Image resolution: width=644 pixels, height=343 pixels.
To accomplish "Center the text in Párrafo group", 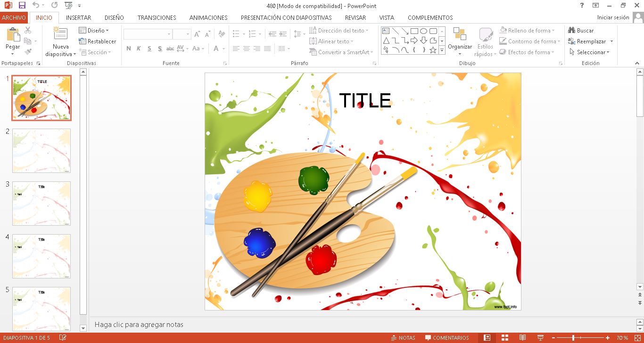I will [x=247, y=49].
